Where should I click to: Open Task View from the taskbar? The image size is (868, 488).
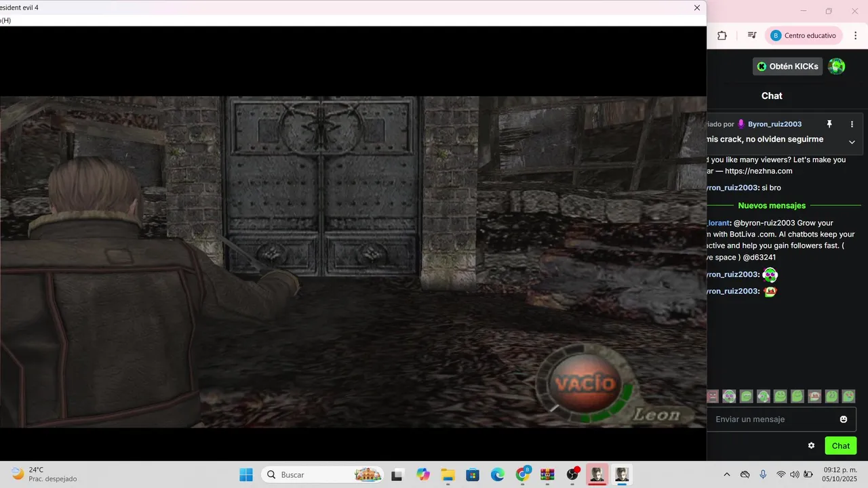(x=397, y=474)
